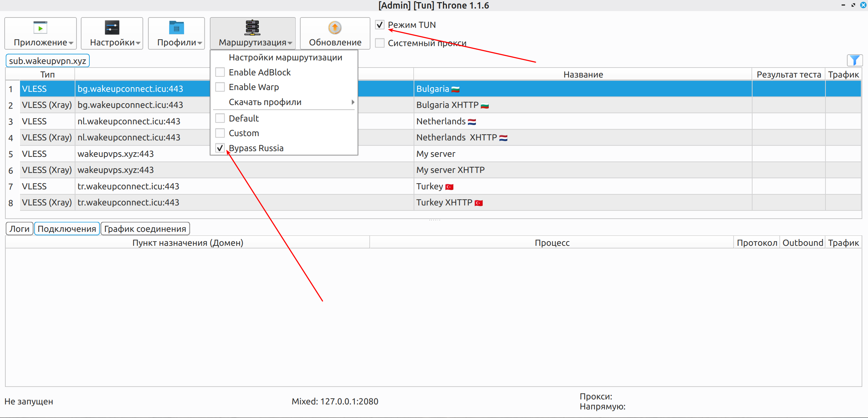Switch to the График соединения tab
The image size is (868, 418).
(x=145, y=229)
